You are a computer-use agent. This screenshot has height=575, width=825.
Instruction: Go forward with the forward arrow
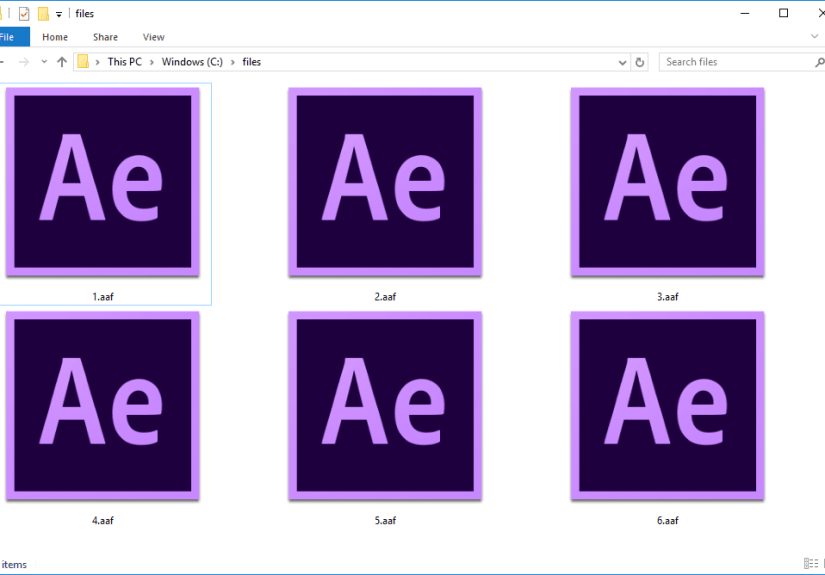(24, 62)
